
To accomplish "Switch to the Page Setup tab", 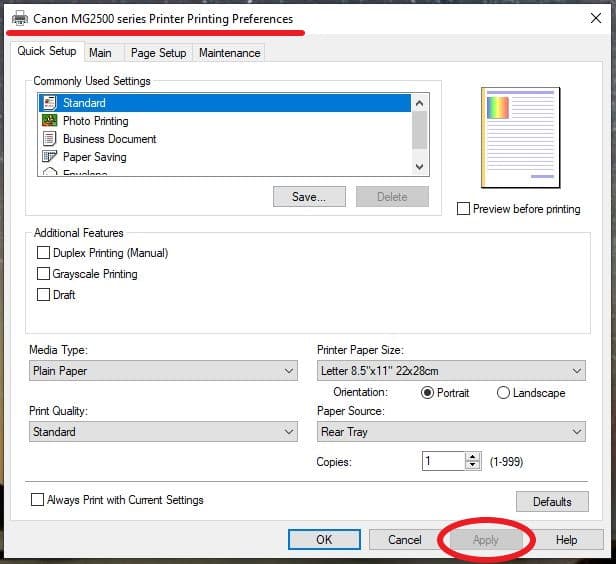I will tap(158, 53).
